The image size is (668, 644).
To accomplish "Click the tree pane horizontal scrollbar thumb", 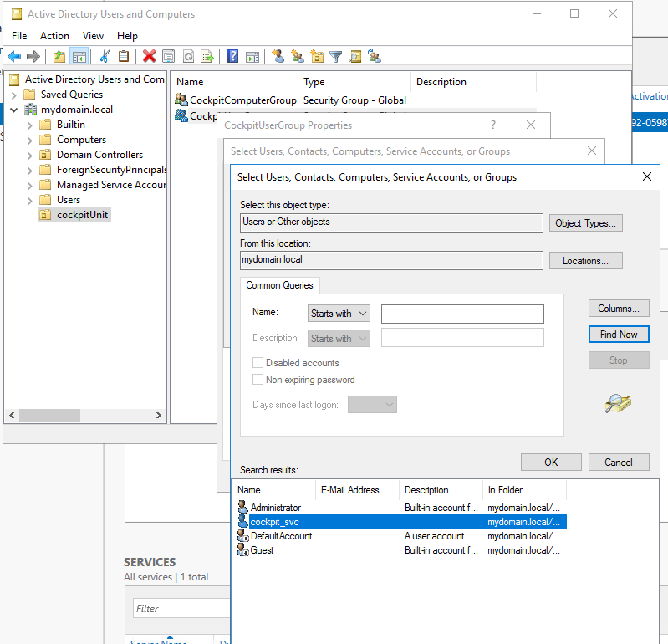I will tap(50, 415).
